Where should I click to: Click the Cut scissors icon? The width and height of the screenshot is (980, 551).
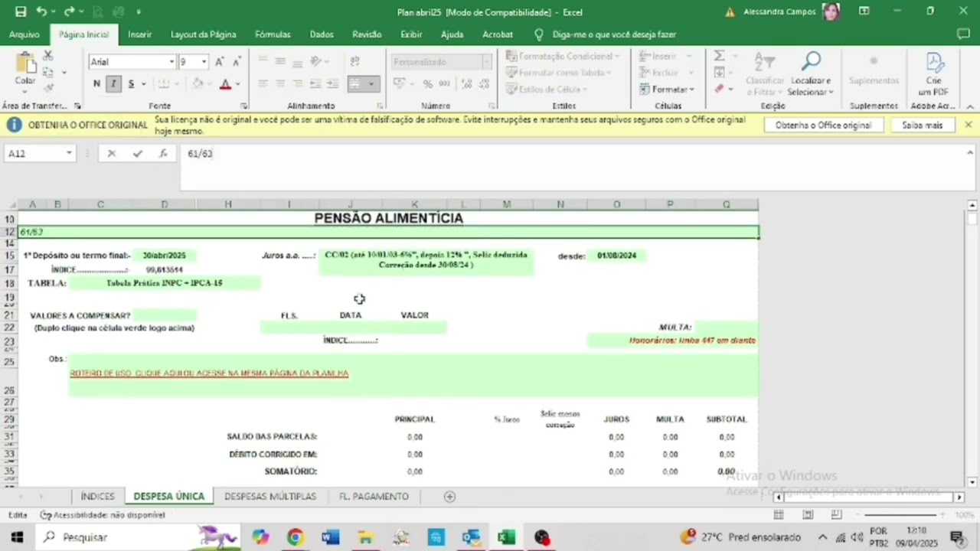tap(47, 56)
